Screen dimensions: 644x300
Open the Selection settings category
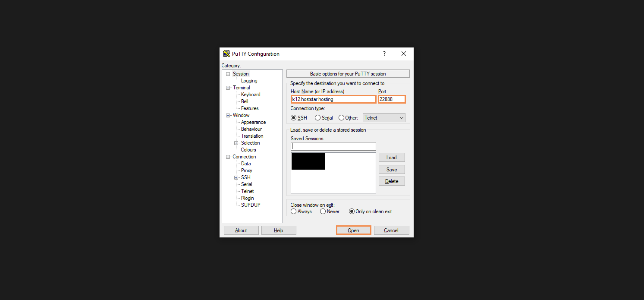coord(251,143)
